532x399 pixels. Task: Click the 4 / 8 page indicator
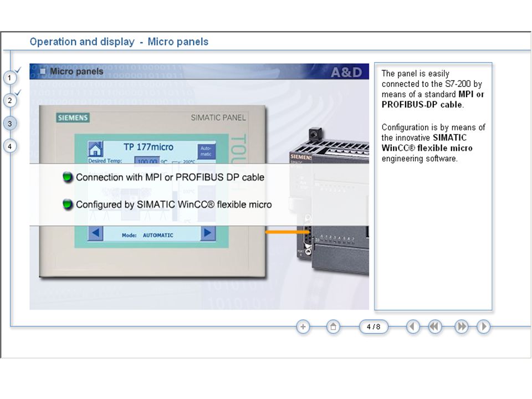374,327
